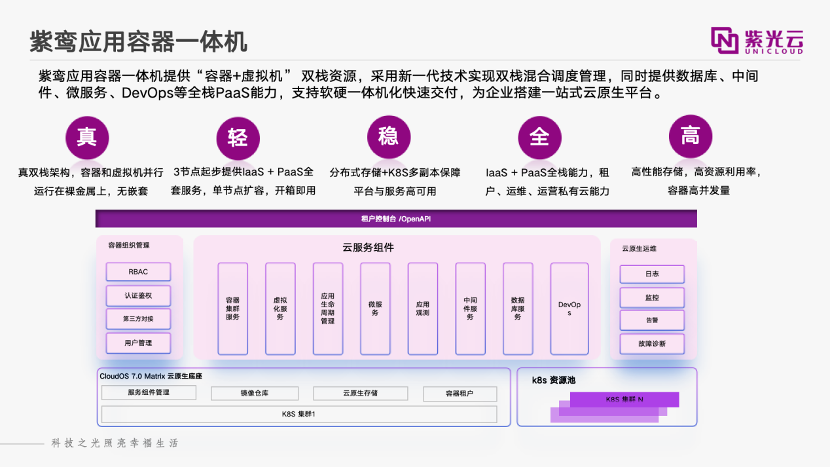The height and width of the screenshot is (468, 830).
Task: Click the purple 真 circle icon
Action: [85, 137]
